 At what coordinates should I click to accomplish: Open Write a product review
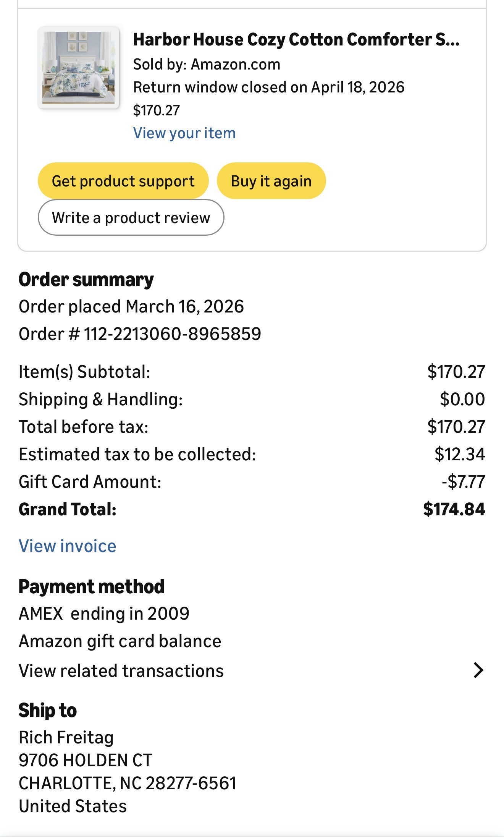(x=131, y=217)
